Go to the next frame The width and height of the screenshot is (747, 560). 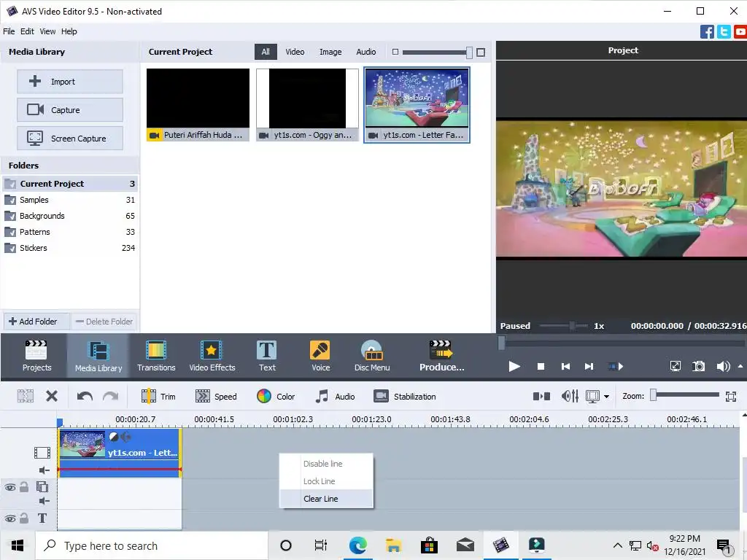[589, 366]
